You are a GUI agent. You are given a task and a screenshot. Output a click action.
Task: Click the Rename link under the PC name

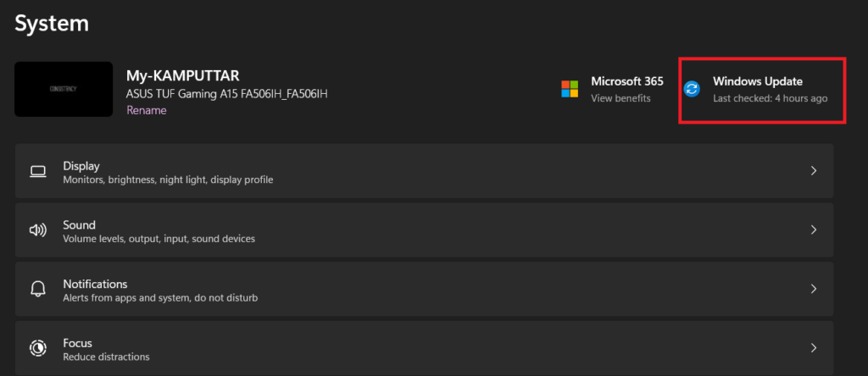147,110
